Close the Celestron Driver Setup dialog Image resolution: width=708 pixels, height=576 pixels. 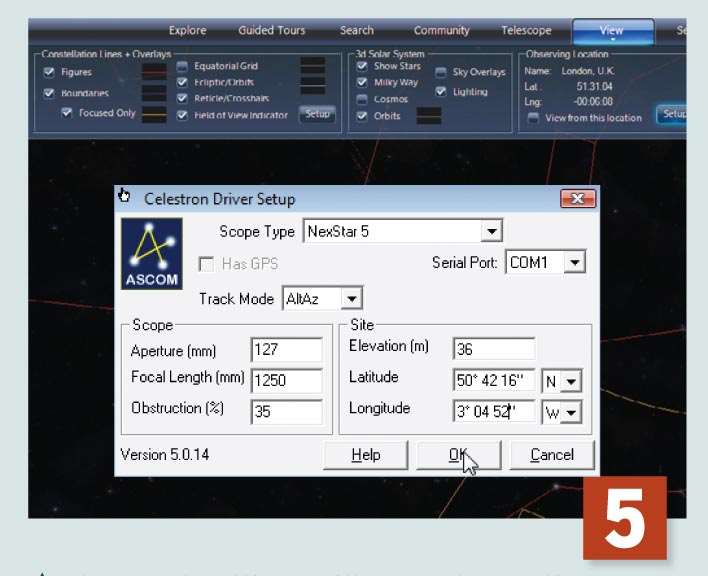[x=578, y=199]
